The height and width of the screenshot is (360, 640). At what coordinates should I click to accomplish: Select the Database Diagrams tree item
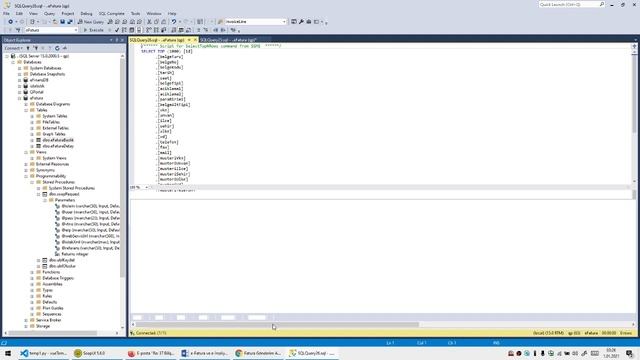(53, 104)
